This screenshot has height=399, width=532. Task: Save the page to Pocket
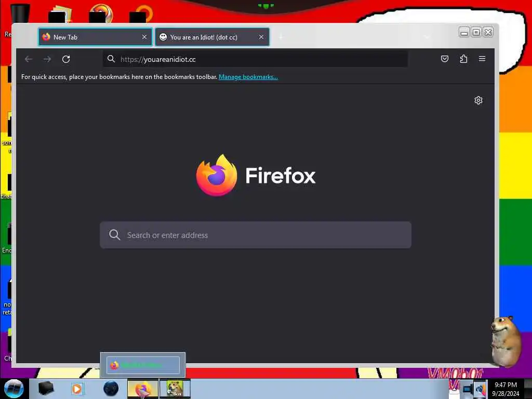pyautogui.click(x=445, y=59)
